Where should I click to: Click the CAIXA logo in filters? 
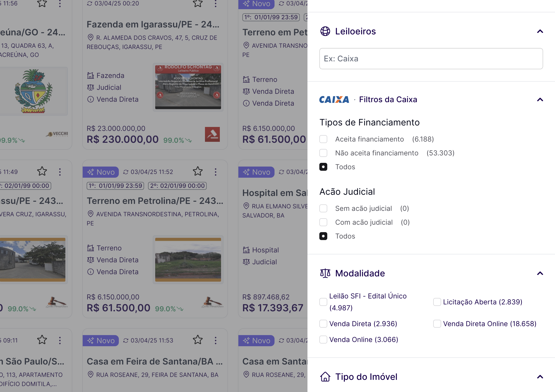334,99
